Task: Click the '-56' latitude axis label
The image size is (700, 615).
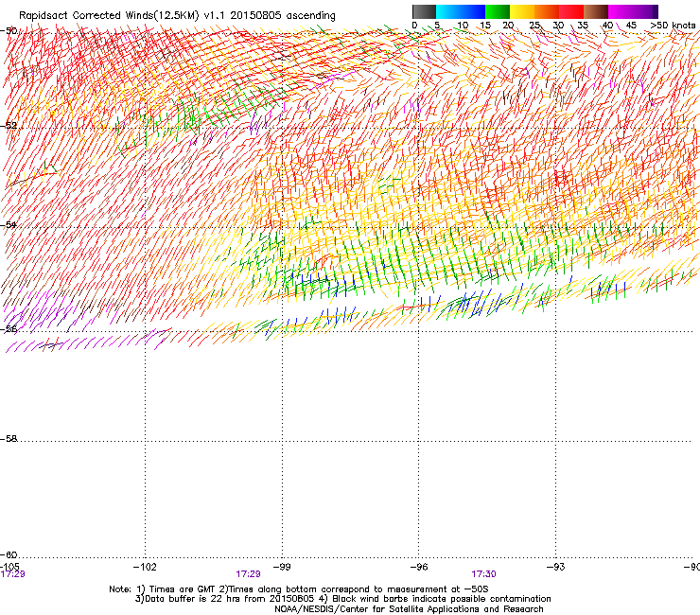Action: coord(9,329)
